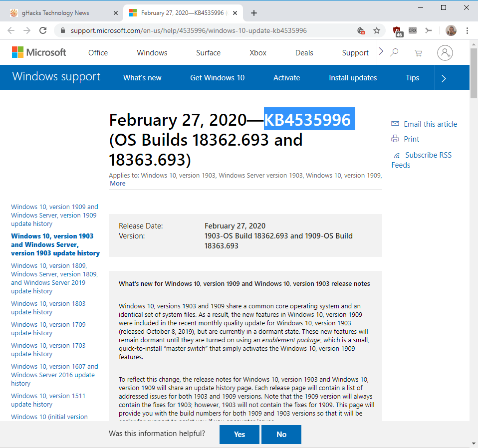This screenshot has height=448, width=478.
Task: Expand more Microsoft top navigation items
Action: pos(381,51)
